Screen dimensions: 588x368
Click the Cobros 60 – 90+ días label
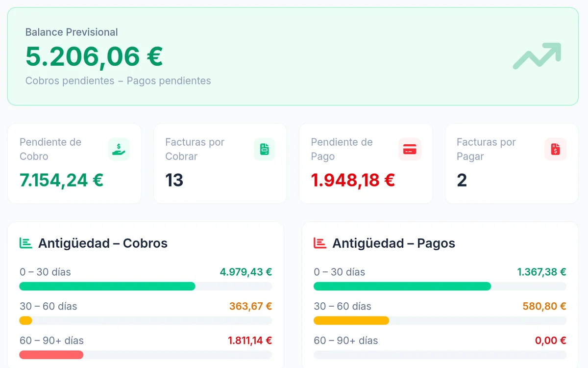point(52,341)
